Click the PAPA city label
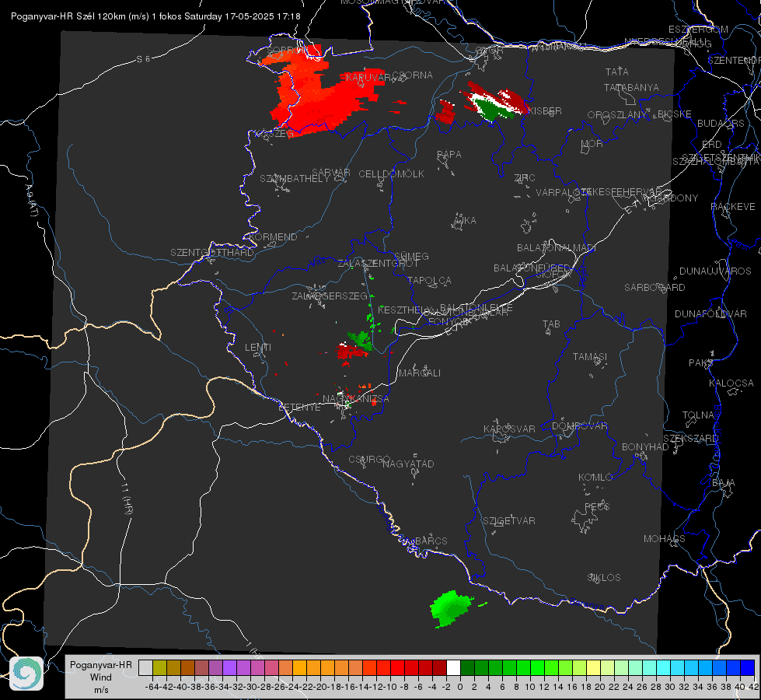This screenshot has width=761, height=700. click(x=449, y=154)
